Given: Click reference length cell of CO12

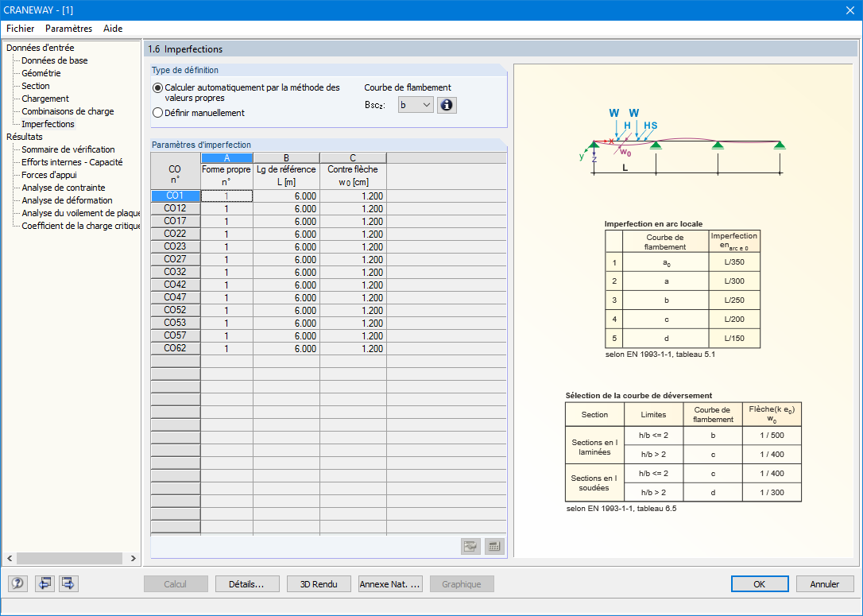Looking at the screenshot, I should click(286, 208).
